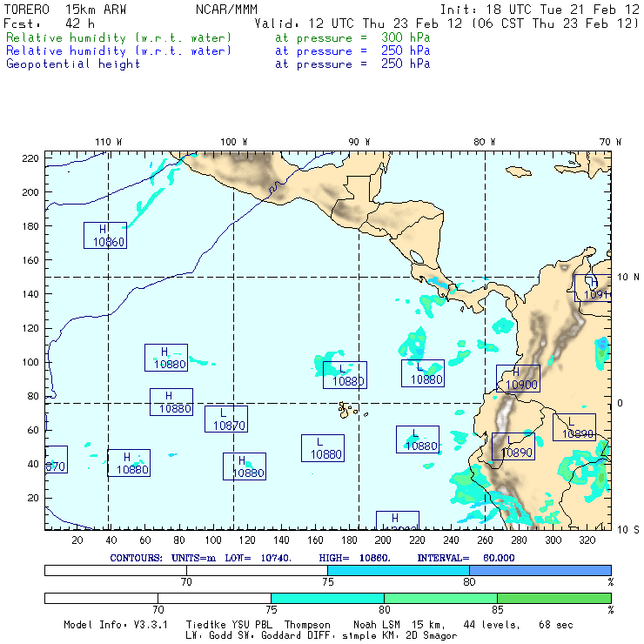Click the '240' bottom axis tick label

(x=451, y=540)
